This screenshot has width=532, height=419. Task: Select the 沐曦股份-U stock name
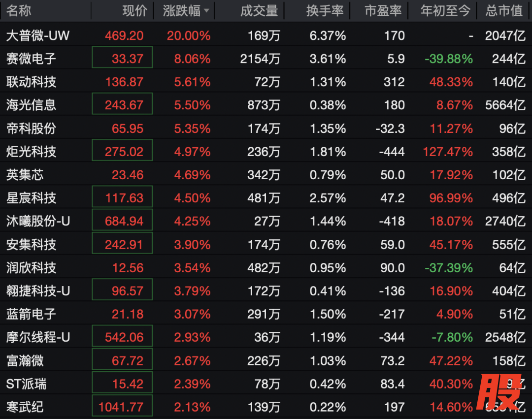38,221
